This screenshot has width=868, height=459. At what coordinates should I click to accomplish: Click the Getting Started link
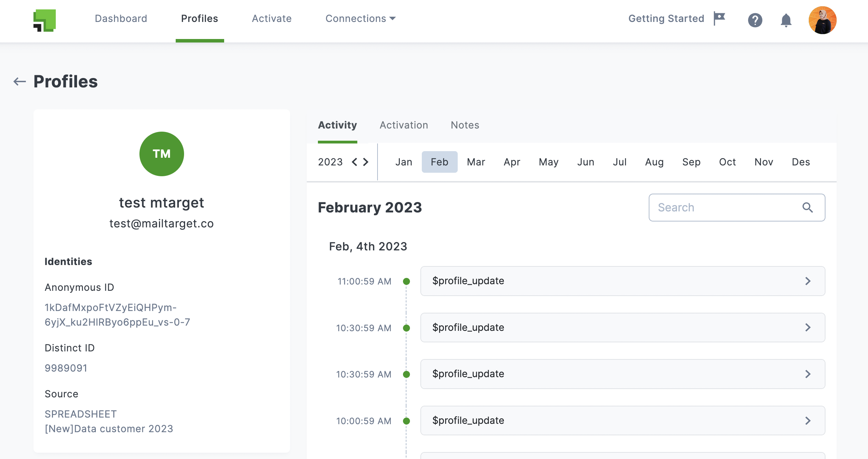tap(666, 18)
